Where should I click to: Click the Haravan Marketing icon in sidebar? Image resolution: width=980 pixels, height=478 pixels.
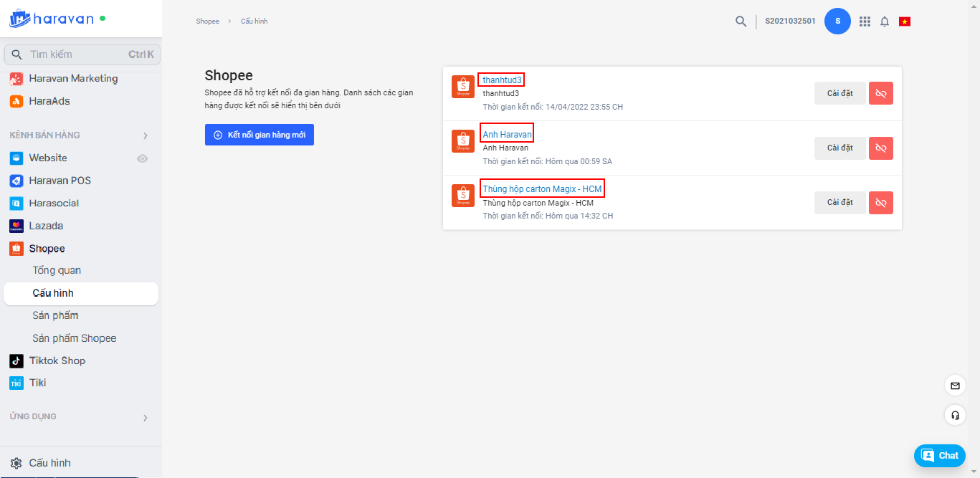(16, 79)
